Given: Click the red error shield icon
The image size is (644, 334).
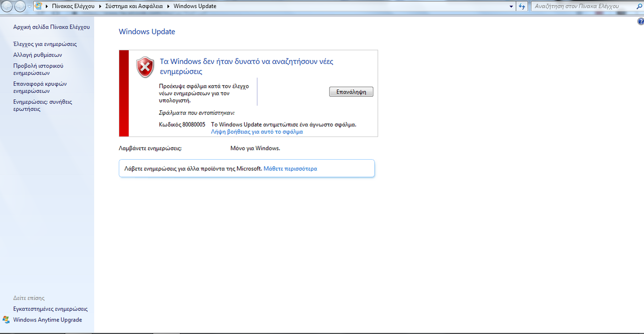Looking at the screenshot, I should click(x=145, y=67).
